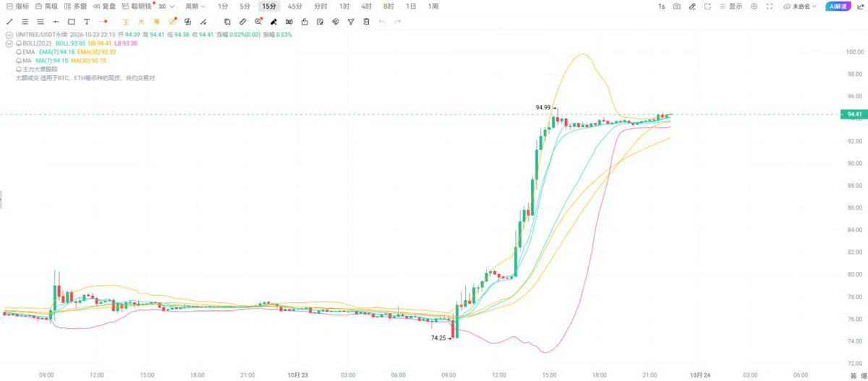Switch to the 1分 timeframe
The width and height of the screenshot is (868, 381).
[x=223, y=6]
